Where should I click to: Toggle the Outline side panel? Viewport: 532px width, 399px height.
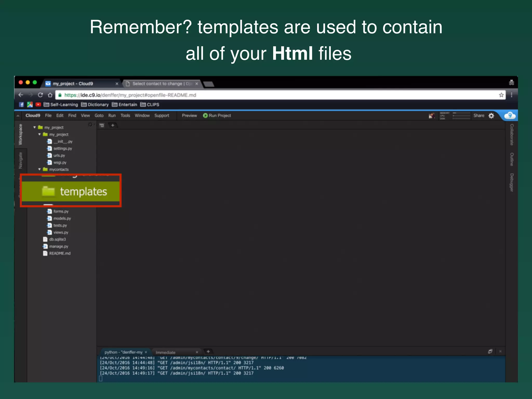[511, 159]
